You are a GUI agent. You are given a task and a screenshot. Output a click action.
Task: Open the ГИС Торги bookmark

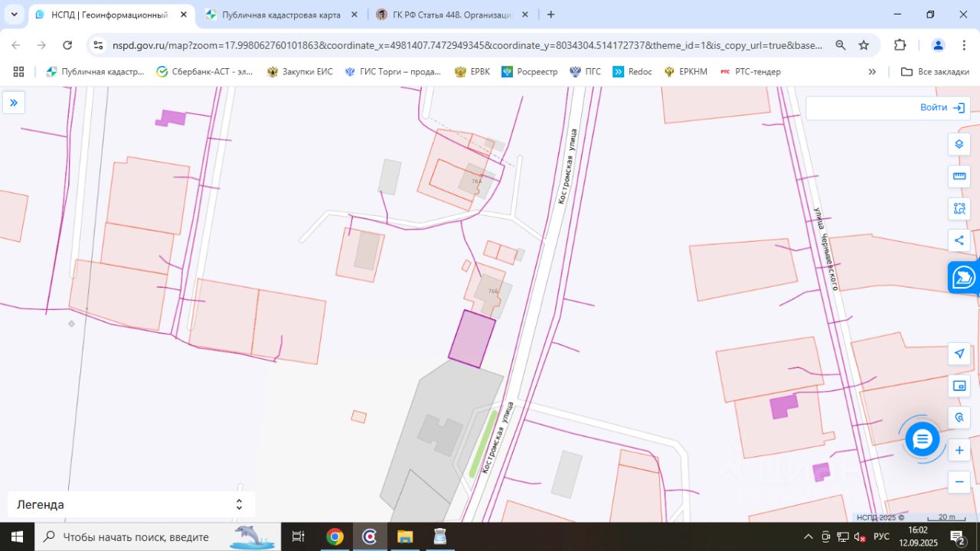click(x=393, y=71)
